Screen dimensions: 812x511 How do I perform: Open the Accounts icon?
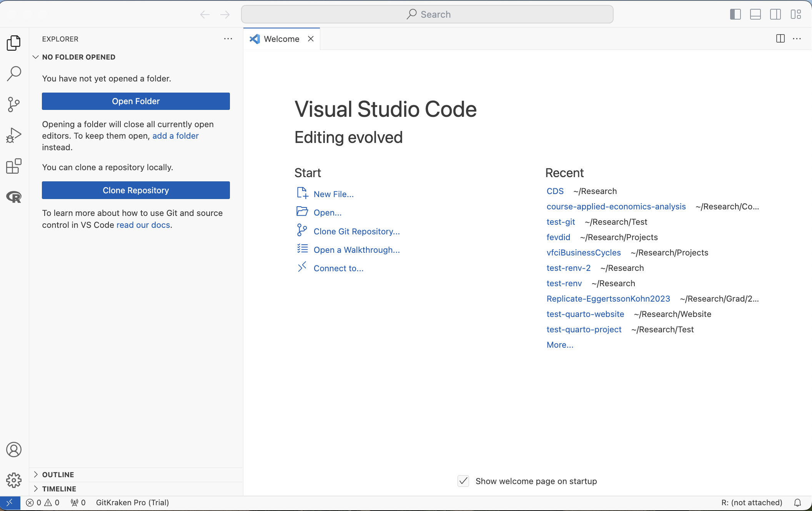click(x=14, y=450)
